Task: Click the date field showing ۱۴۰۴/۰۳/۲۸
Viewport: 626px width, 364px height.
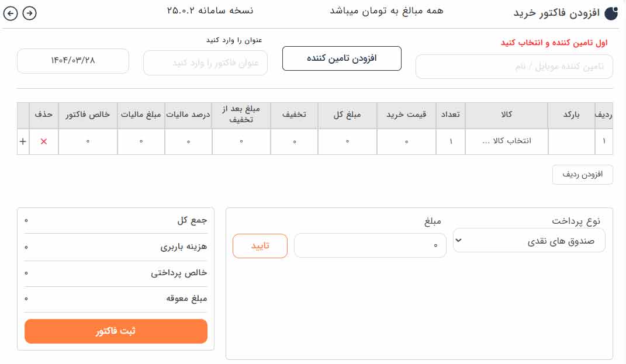Action: pos(72,61)
